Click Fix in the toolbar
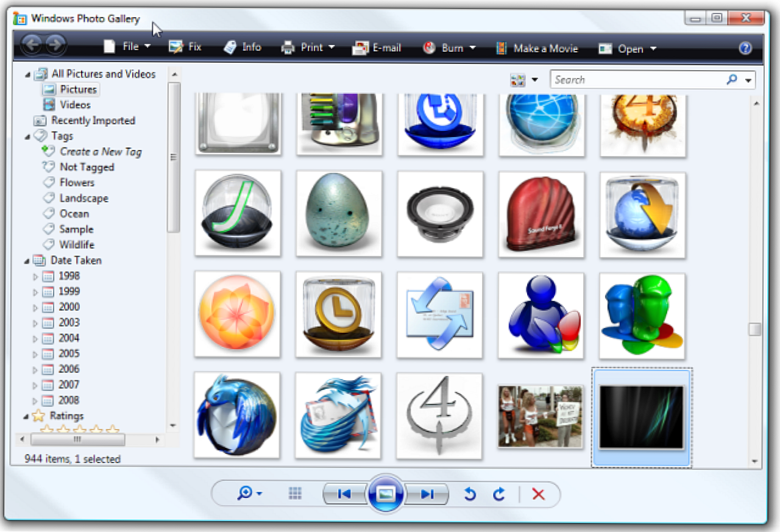 point(185,46)
